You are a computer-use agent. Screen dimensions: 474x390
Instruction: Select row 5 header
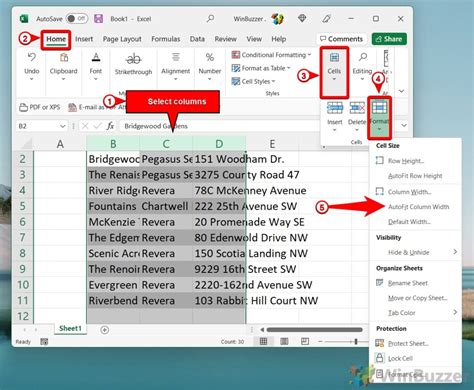tap(23, 206)
